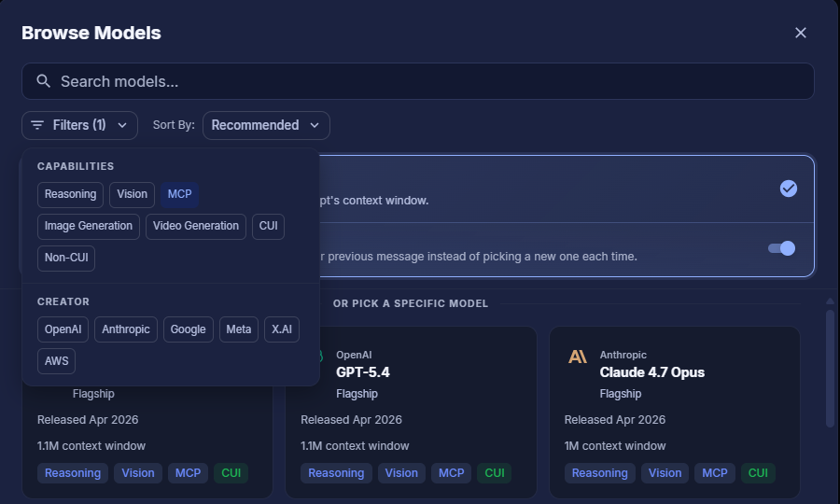
Task: Filter by Meta creator
Action: click(x=238, y=329)
